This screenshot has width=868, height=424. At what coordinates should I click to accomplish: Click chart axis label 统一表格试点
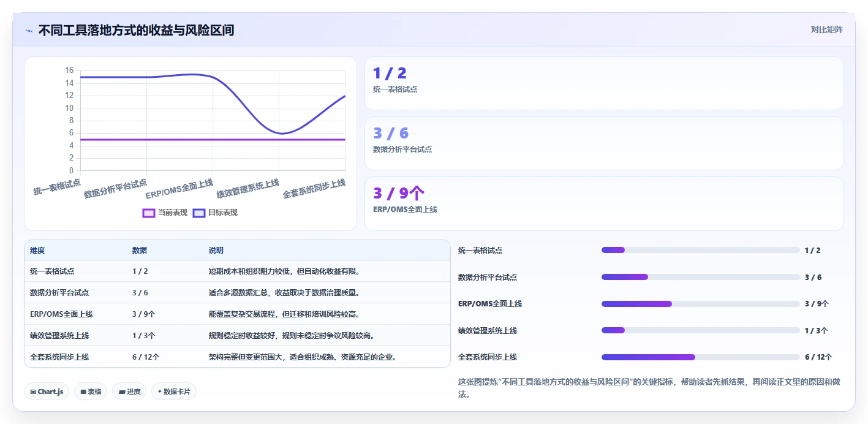pos(57,187)
